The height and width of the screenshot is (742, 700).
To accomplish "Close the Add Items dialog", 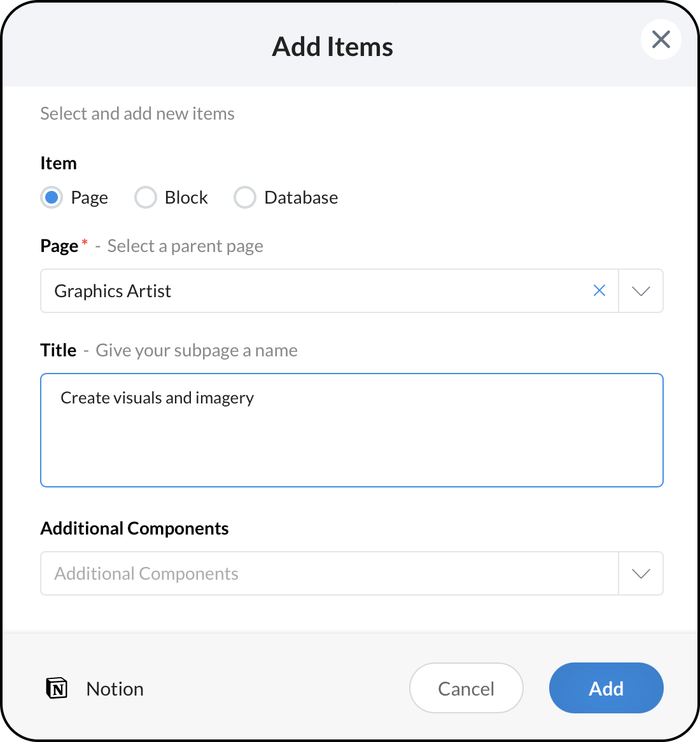I will click(x=661, y=39).
